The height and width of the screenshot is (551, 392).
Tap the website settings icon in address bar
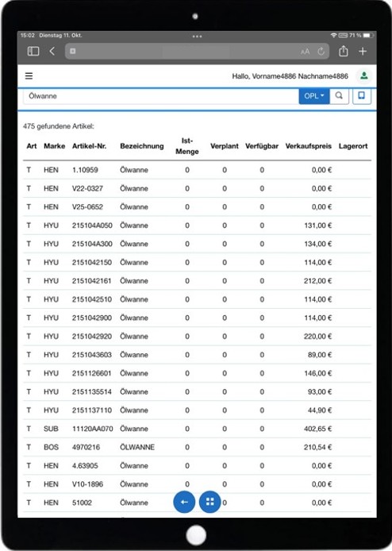coord(73,52)
